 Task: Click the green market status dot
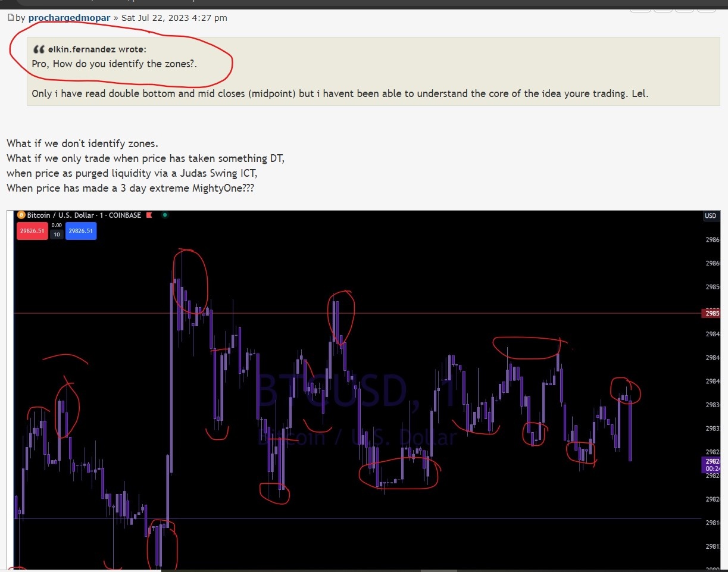coord(165,215)
